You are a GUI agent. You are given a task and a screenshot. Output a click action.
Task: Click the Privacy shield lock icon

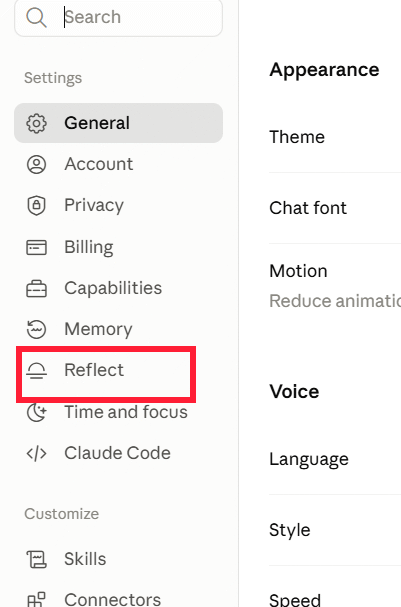click(36, 205)
